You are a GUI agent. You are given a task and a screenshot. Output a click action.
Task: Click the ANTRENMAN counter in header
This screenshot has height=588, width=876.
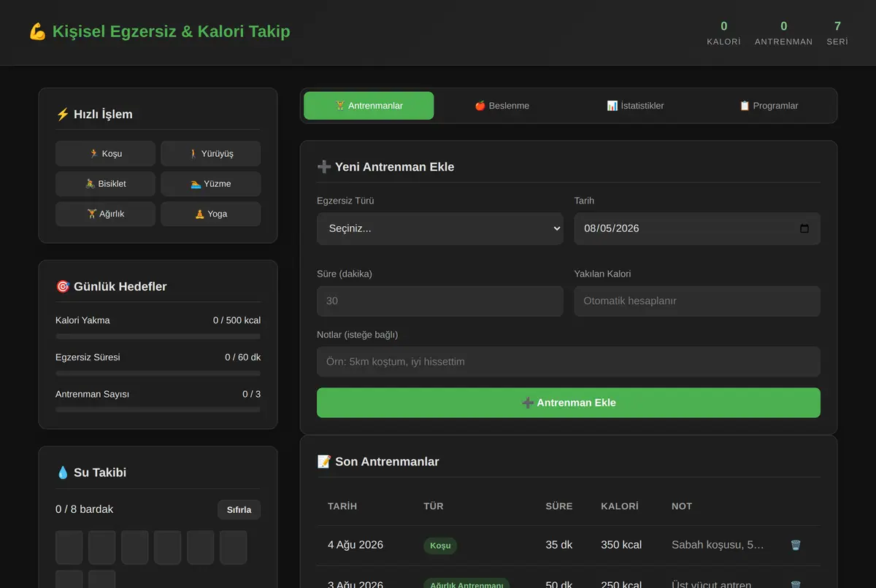[783, 34]
